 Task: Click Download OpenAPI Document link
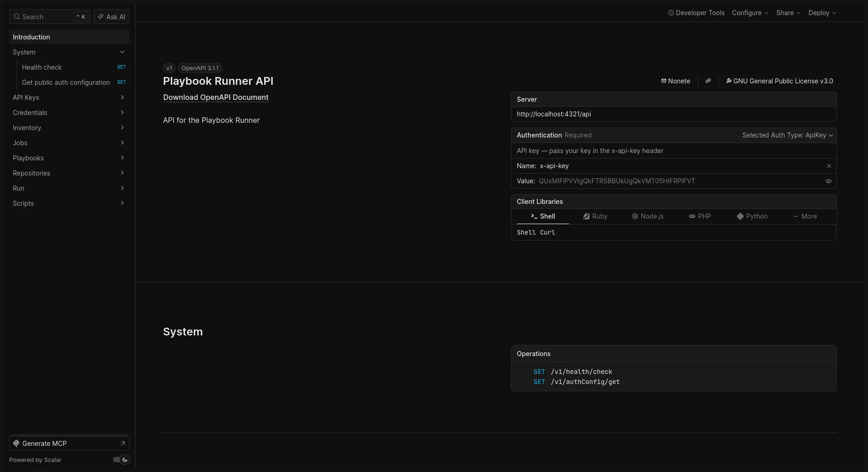coord(216,97)
